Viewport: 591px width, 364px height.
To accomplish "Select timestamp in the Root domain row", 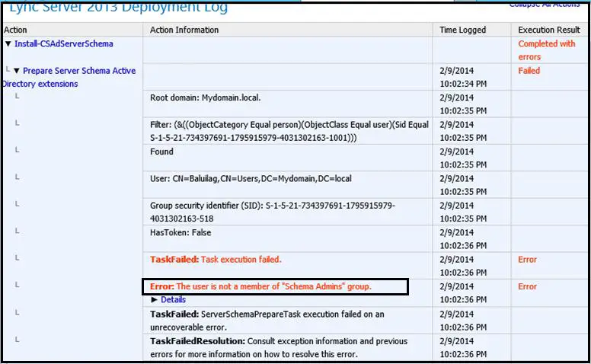I will (463, 104).
